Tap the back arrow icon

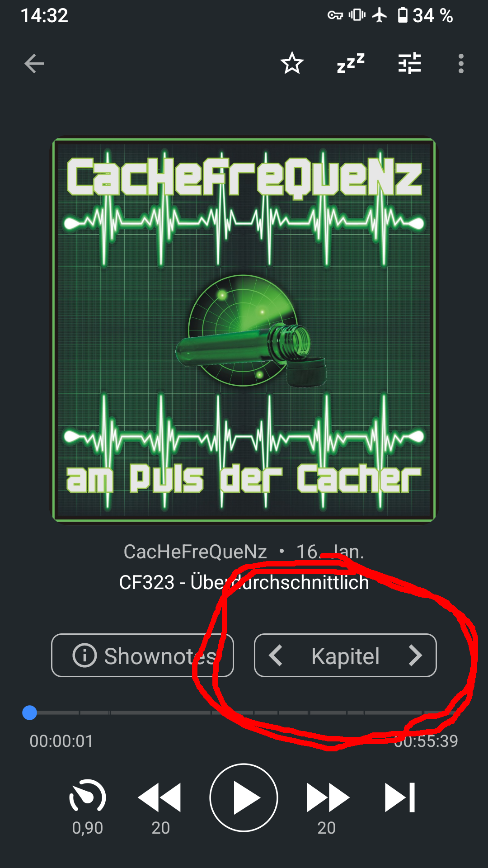click(x=34, y=63)
